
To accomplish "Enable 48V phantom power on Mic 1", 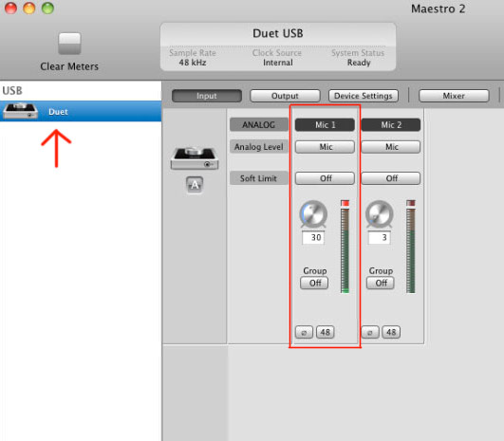I will 325,332.
